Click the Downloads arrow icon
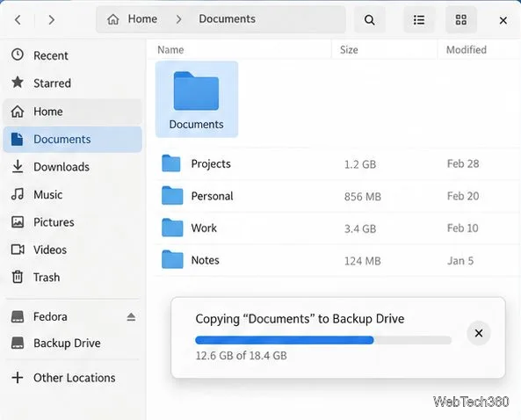Image resolution: width=521 pixels, height=420 pixels. (18, 166)
